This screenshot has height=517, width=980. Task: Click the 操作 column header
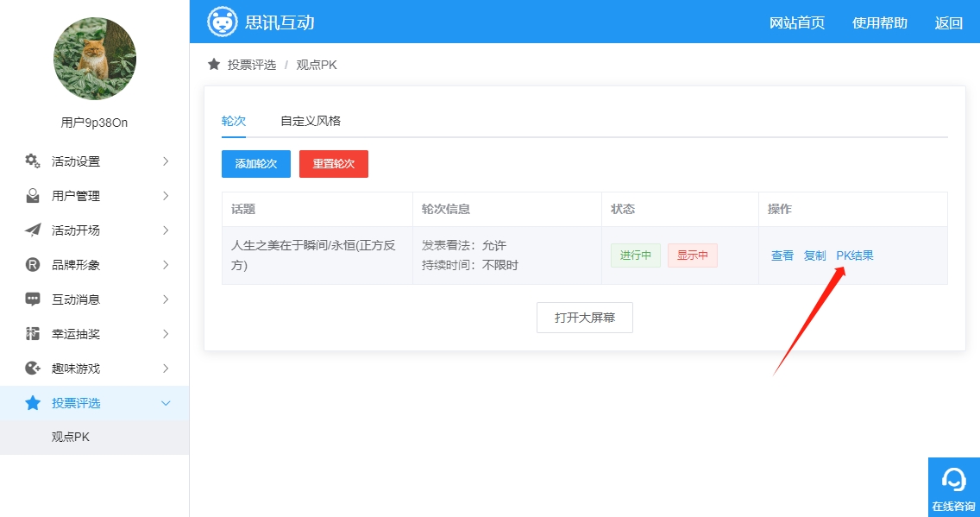point(779,209)
